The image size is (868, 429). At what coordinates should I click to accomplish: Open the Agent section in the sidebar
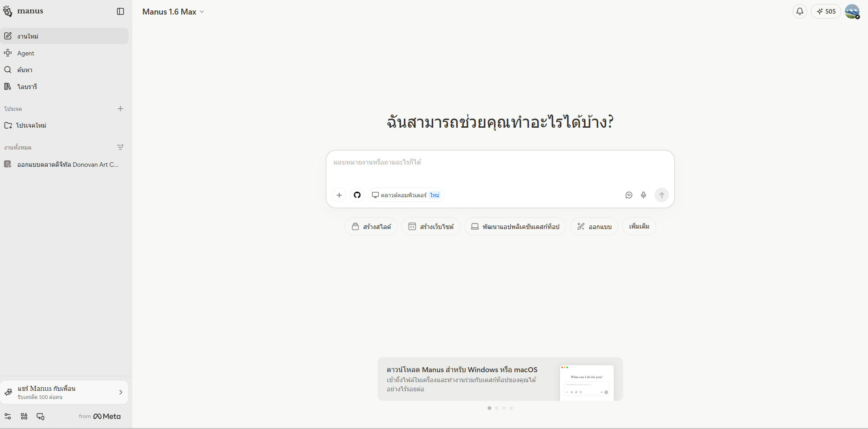65,53
